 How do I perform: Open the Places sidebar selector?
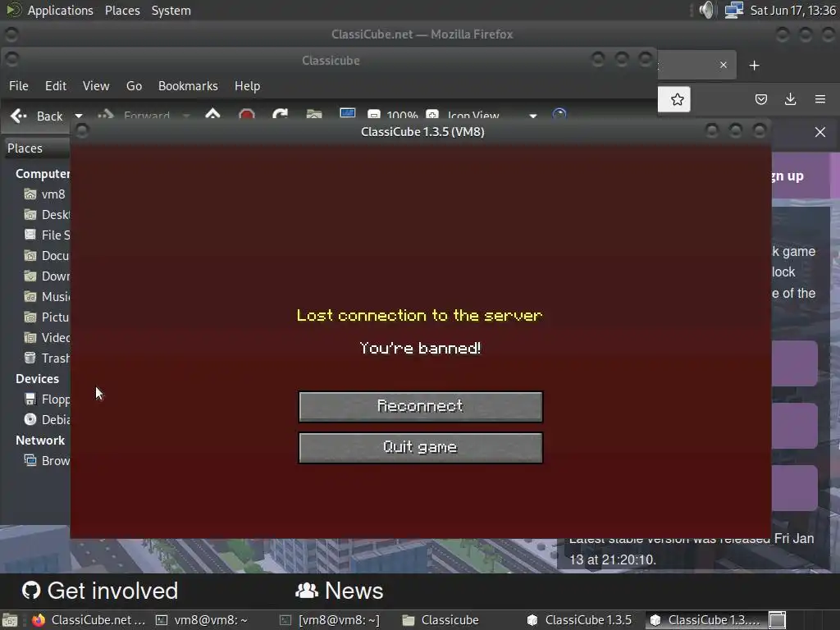coord(38,148)
